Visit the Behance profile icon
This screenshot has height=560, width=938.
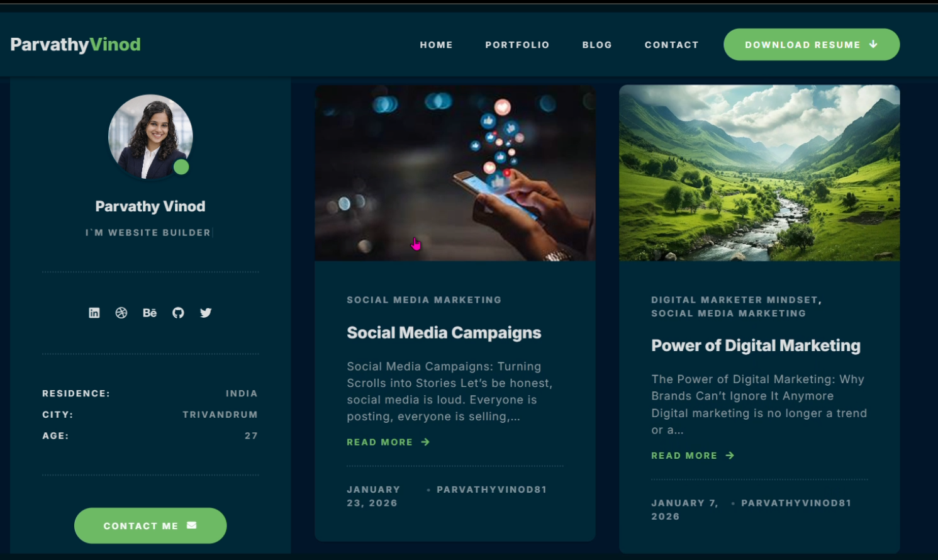click(150, 313)
